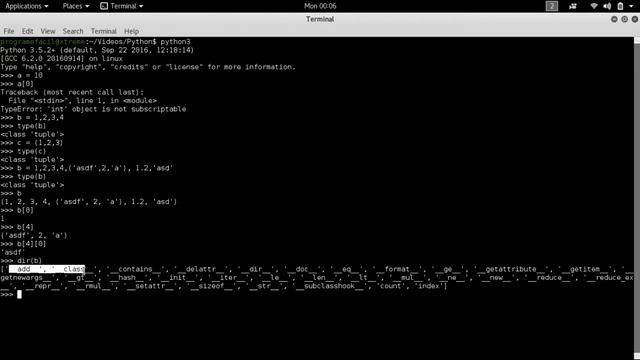
Task: Click the text ">>> a = 10"
Action: [x=22, y=76]
